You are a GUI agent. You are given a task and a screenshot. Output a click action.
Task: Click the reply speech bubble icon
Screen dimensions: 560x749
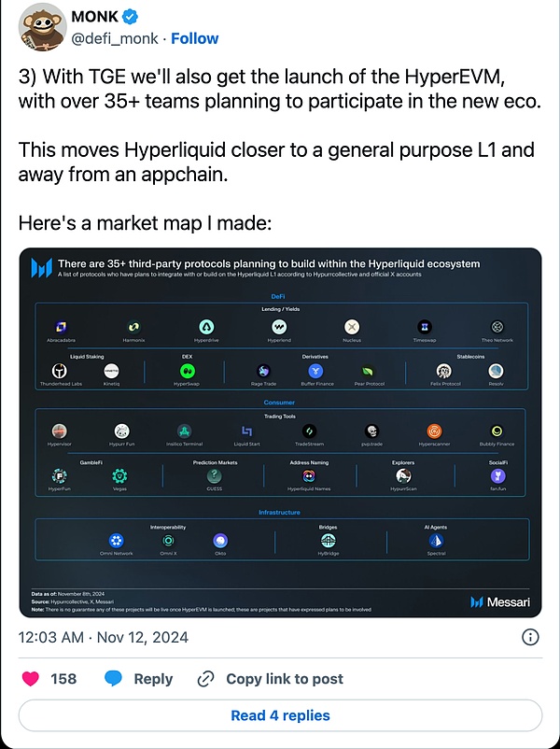(x=113, y=679)
